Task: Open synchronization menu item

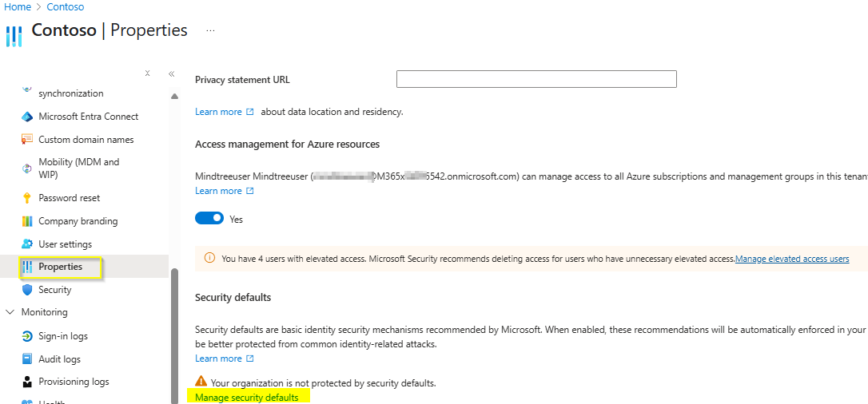Action: pyautogui.click(x=71, y=93)
